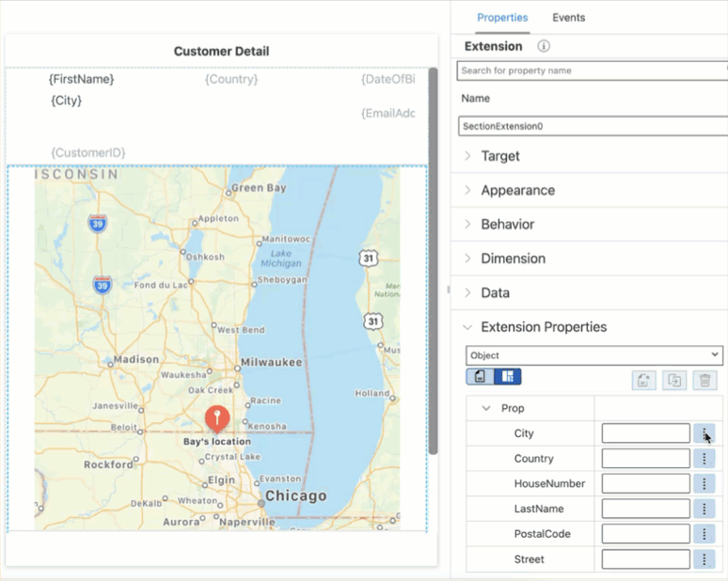Viewport: 728px width, 581px height.
Task: Open the Object type dropdown
Action: tap(594, 355)
